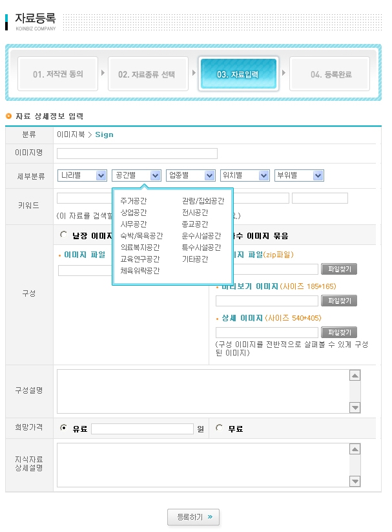Screen dimensions: 392x532
Task: Pick 관람/집회공간 in the popup
Action: click(x=203, y=201)
